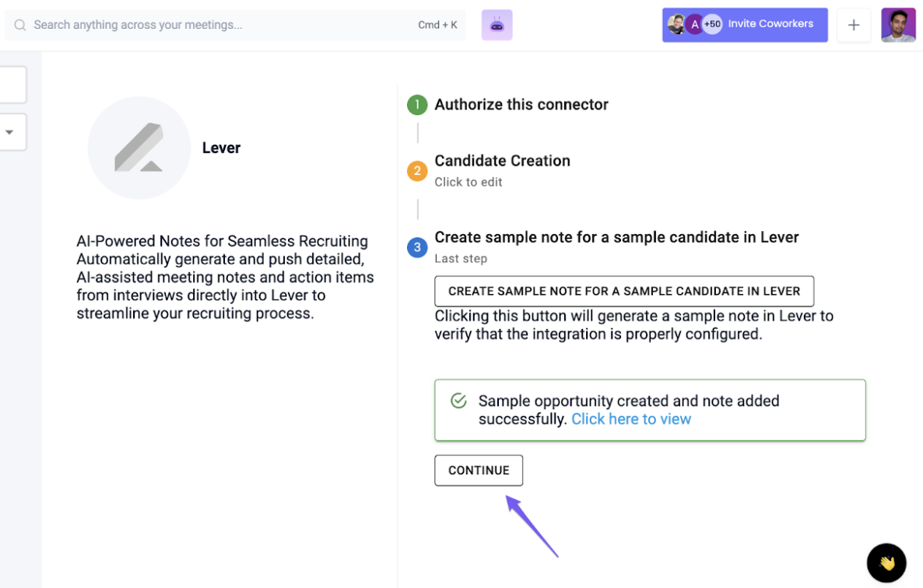Viewport: 923px width, 588px height.
Task: Focus the meetings search field
Action: pyautogui.click(x=235, y=25)
